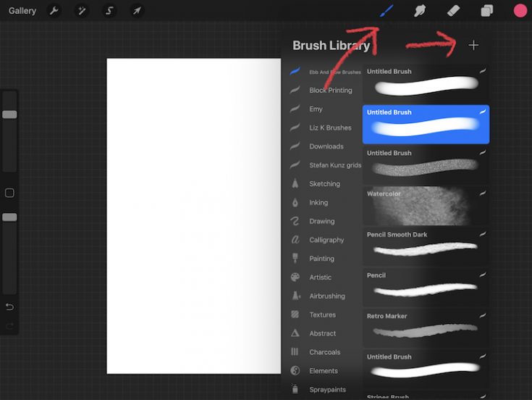Select the Transform arrow tool
This screenshot has width=532, height=400.
pos(136,11)
